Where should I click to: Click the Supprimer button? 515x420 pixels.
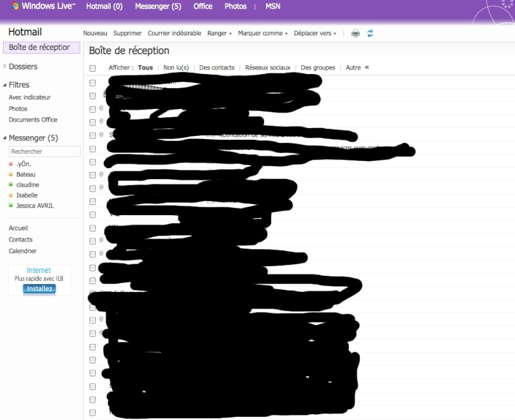click(x=127, y=33)
